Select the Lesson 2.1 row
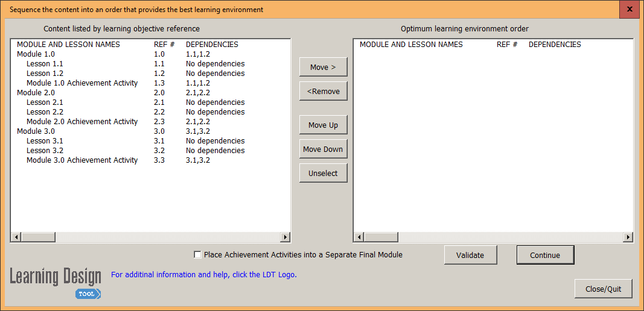The width and height of the screenshot is (644, 311). click(x=150, y=102)
